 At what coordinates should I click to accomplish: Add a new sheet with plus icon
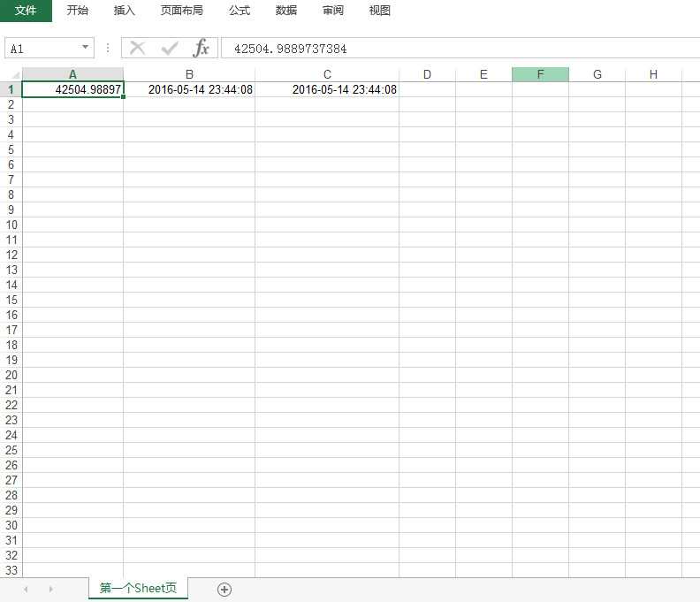(224, 590)
